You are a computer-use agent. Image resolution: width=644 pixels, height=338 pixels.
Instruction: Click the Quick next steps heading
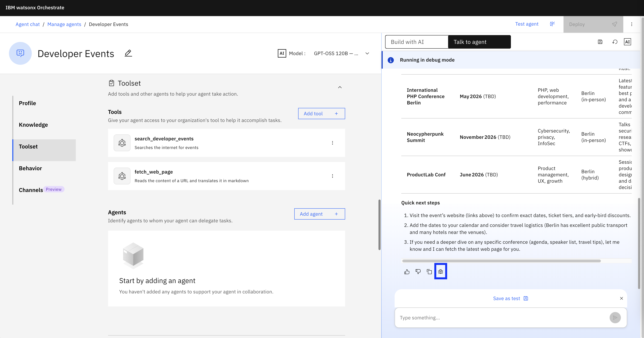[x=420, y=203]
